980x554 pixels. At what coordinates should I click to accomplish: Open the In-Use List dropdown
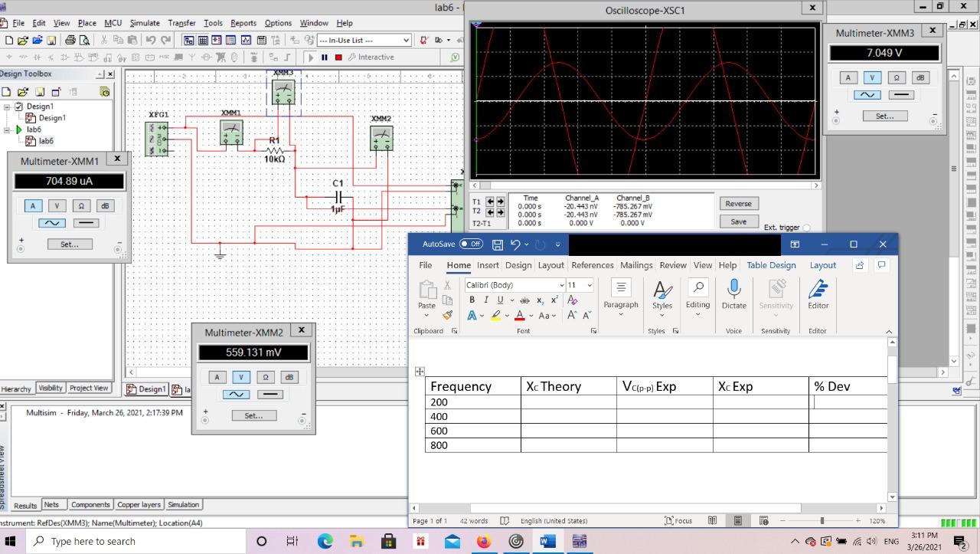click(405, 39)
